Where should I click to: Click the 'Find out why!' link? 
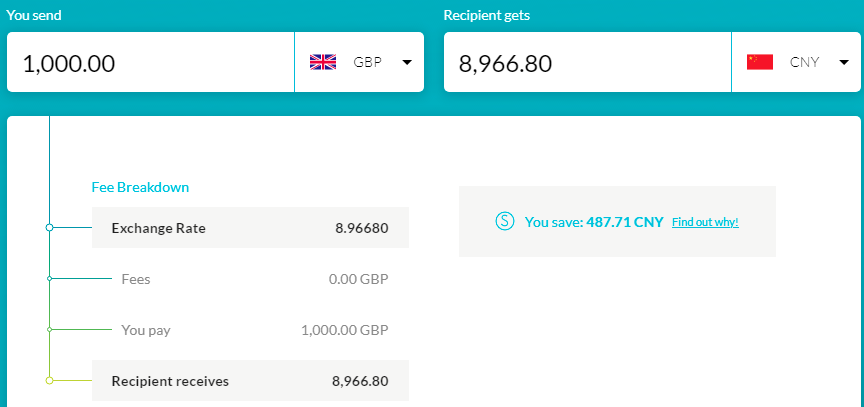click(x=705, y=222)
